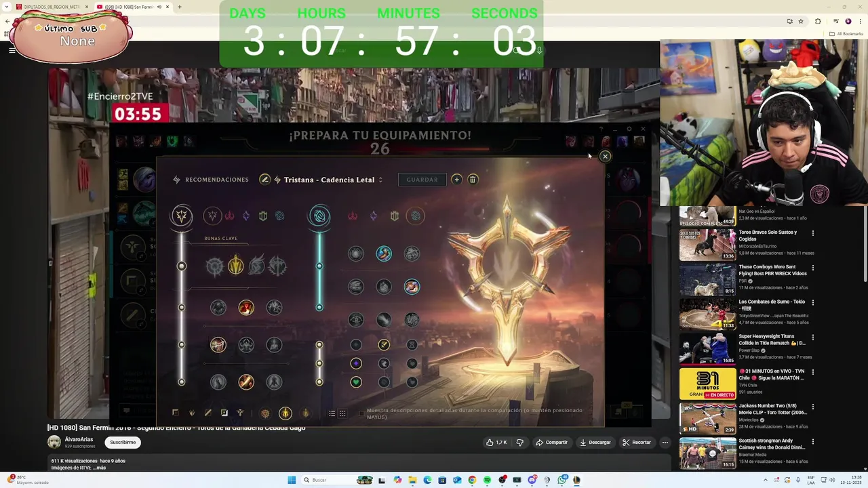Click the Recortar clip button
This screenshot has width=868, height=488.
pos(637,443)
